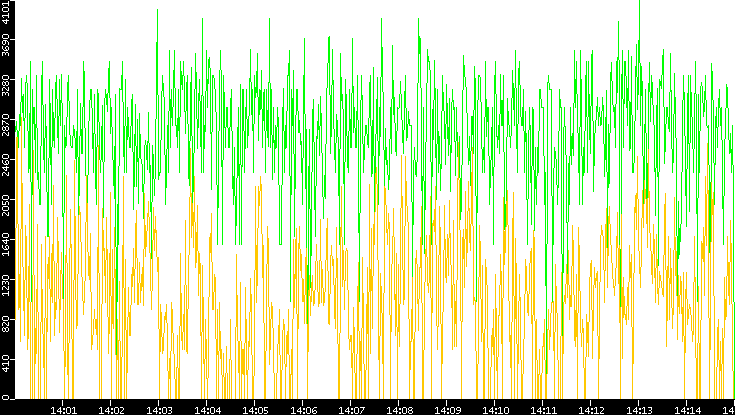735x415 pixels.
Task: Select the 14:06 time axis tick
Action: 303,409
